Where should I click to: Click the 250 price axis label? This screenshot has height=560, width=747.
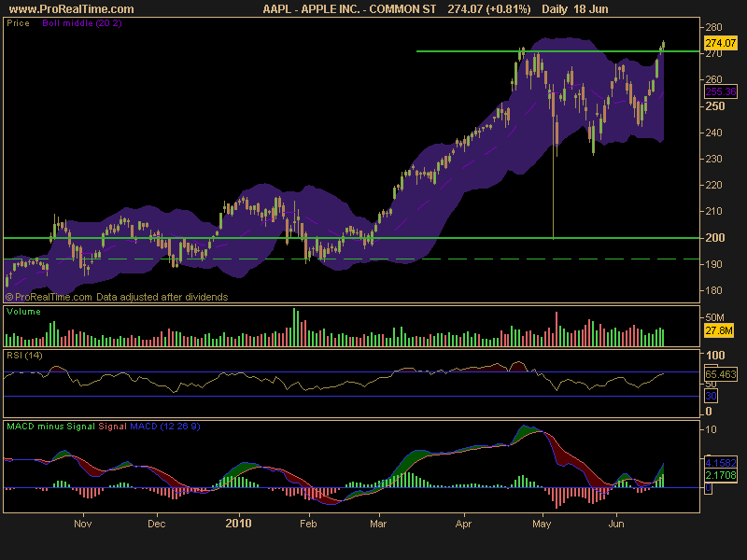(x=715, y=106)
